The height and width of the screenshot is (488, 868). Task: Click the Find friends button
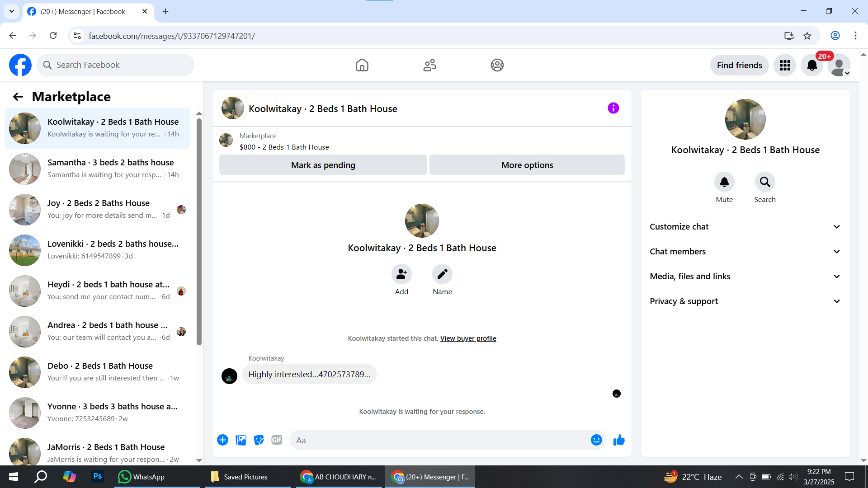tap(740, 66)
